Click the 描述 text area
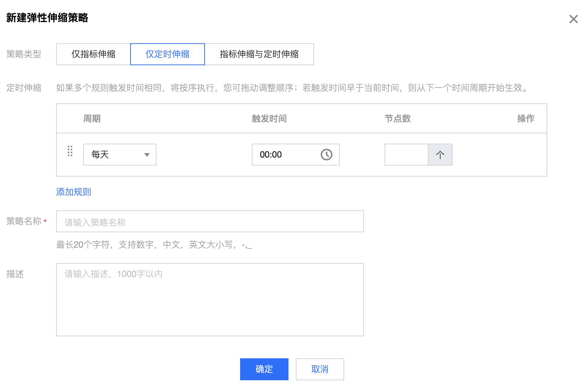This screenshot has height=392, width=585. coord(210,300)
